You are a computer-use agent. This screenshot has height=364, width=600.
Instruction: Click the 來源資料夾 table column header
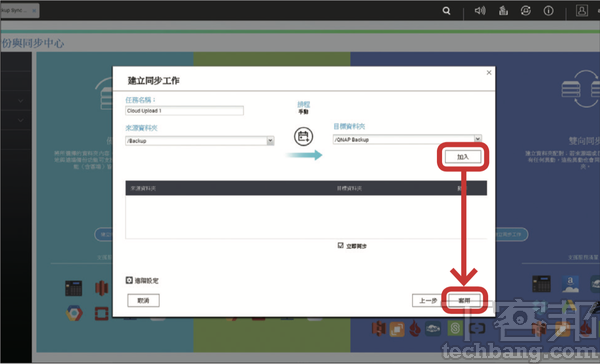[143, 188]
